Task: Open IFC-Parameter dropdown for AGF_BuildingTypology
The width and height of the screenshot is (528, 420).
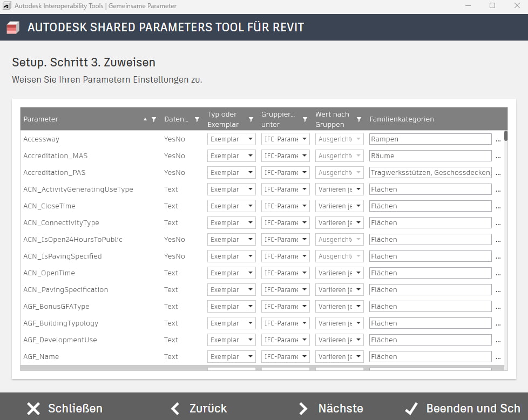Action: (x=285, y=323)
